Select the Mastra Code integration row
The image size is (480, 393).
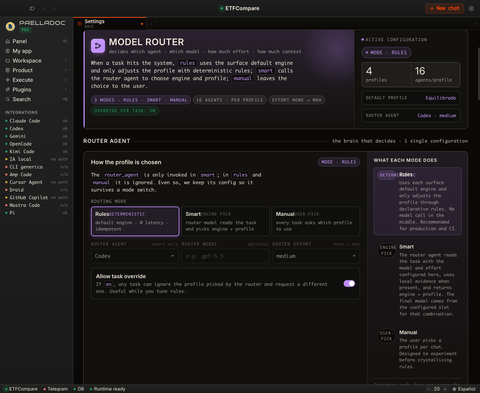[x=36, y=205]
